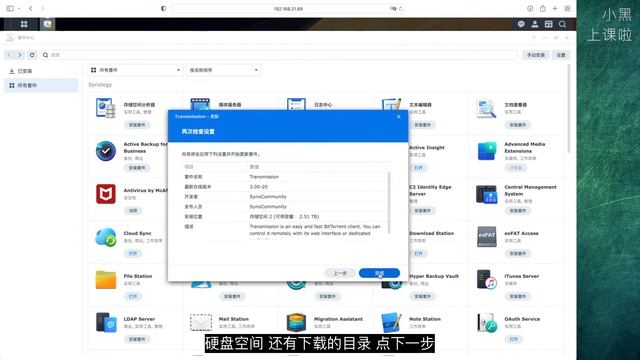Click the Active Backup for Business icon
This screenshot has width=640, height=360.
(x=106, y=151)
